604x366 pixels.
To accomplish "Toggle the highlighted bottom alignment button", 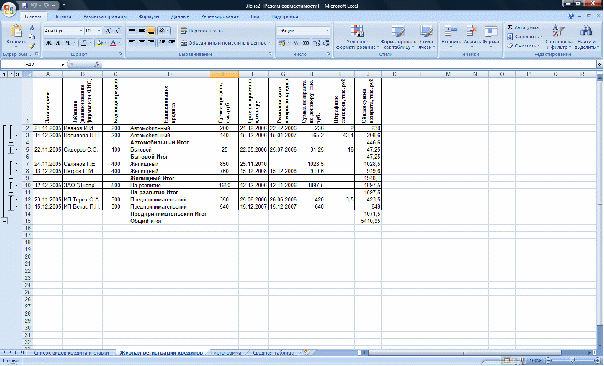I will pos(151,31).
